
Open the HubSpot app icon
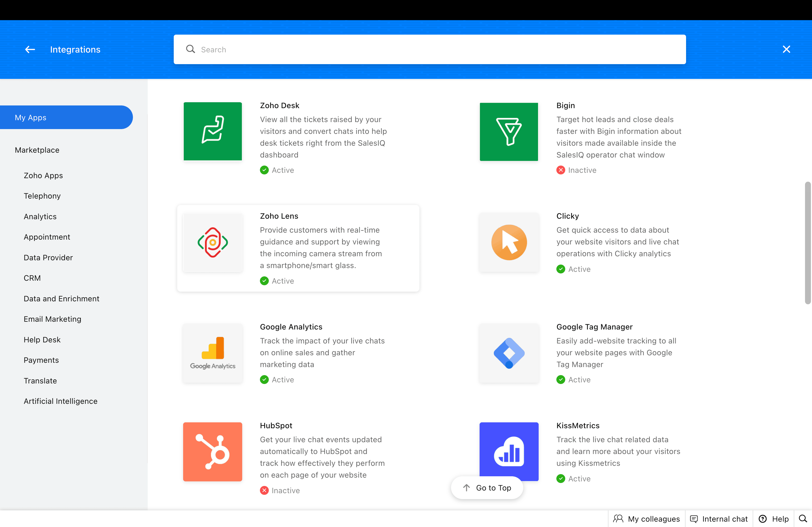pyautogui.click(x=213, y=452)
